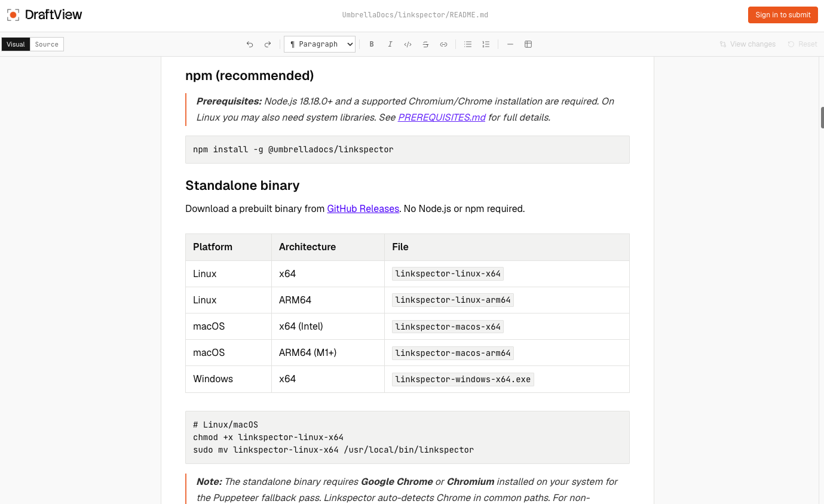Apply inline code formatting
The height and width of the screenshot is (504, 824).
click(408, 44)
